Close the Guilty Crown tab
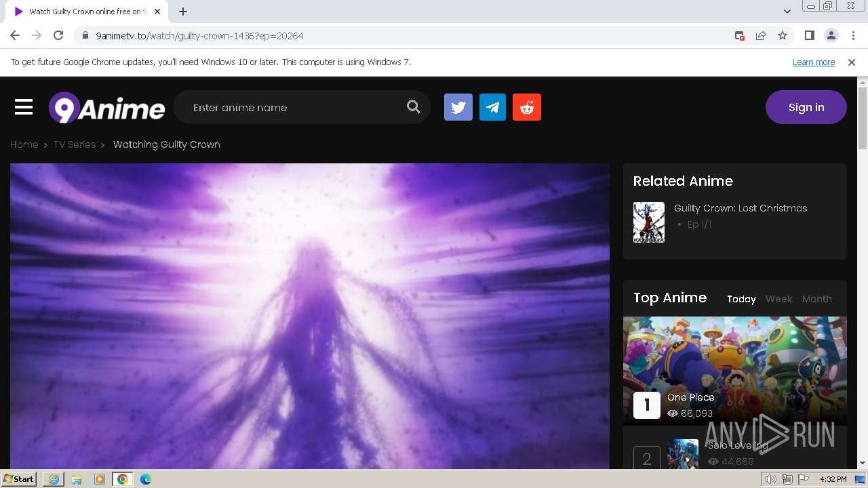Image resolution: width=868 pixels, height=488 pixels. coord(157,12)
